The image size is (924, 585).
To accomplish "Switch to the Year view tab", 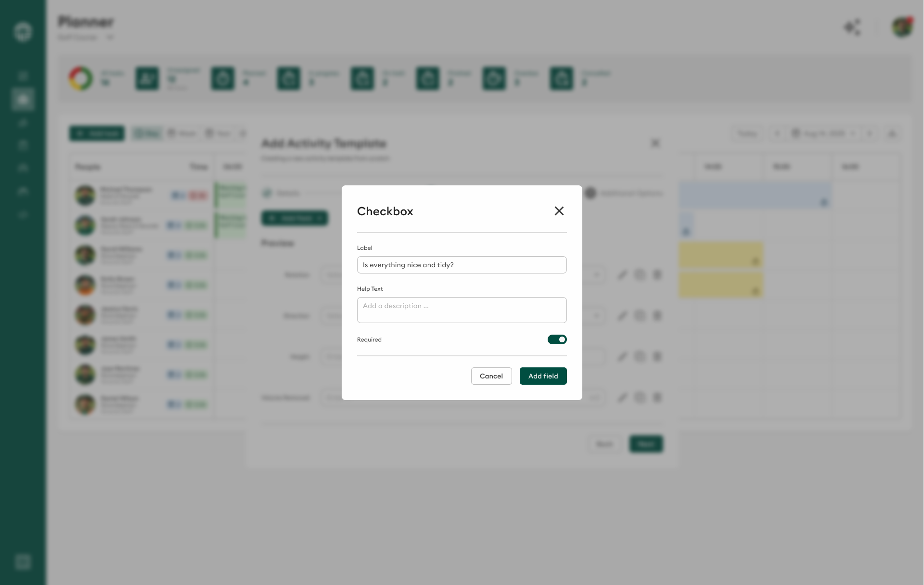I will pos(218,133).
